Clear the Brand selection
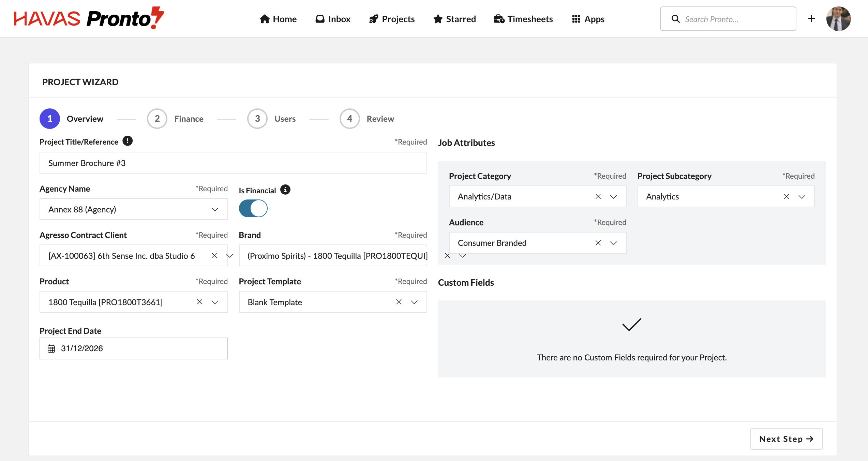This screenshot has height=461, width=868. [447, 256]
